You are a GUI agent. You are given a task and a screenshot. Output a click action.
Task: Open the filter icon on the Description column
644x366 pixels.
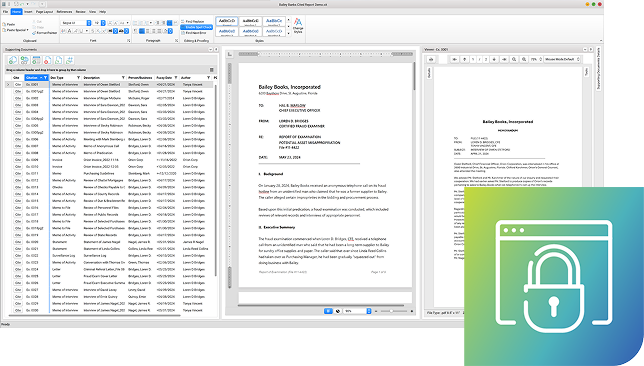pos(123,78)
